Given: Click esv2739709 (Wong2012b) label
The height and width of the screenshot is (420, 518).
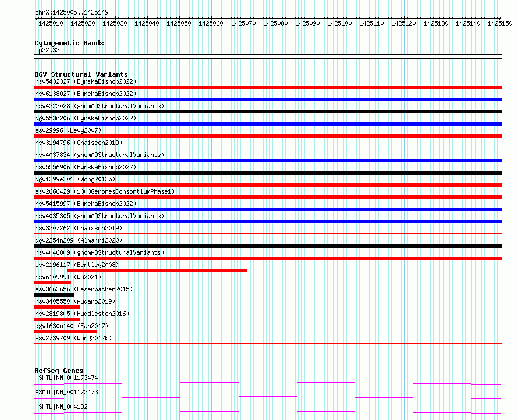Looking at the screenshot, I should point(73,338).
